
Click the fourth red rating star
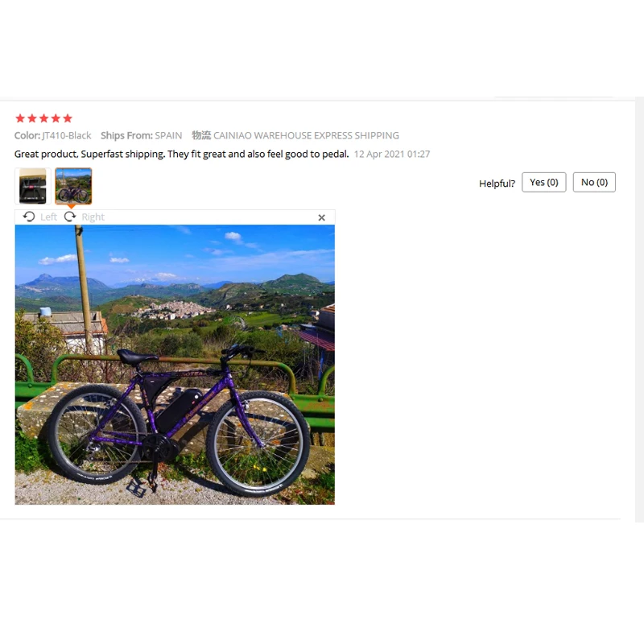point(56,118)
